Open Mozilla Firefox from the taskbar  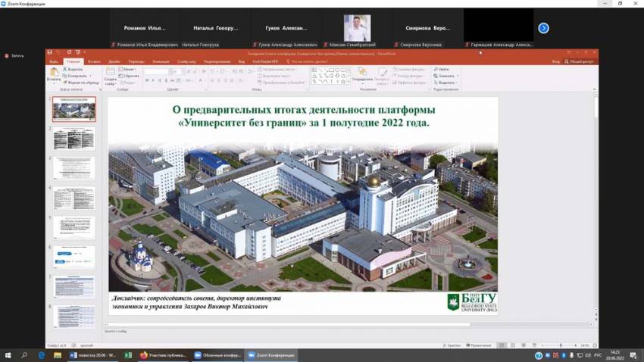tap(144, 355)
